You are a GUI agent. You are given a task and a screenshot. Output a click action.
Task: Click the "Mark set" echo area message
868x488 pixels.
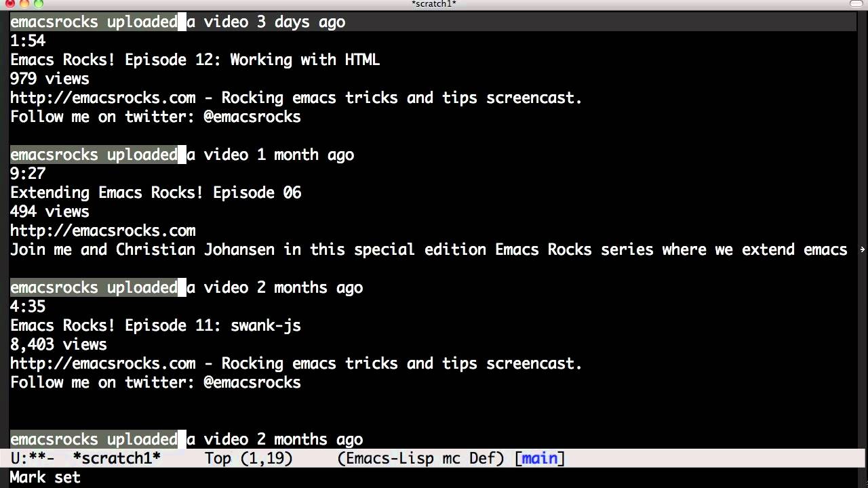45,477
